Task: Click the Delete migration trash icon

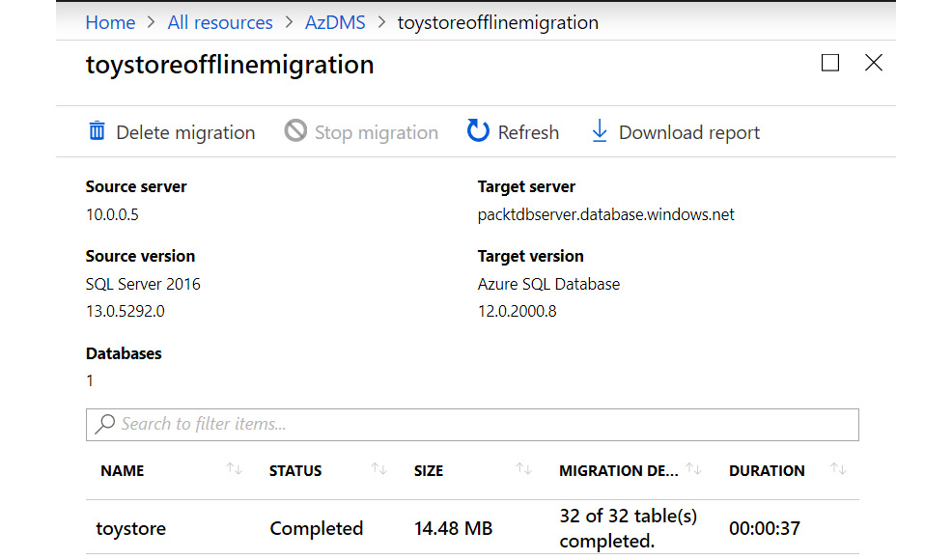Action: pos(97,131)
